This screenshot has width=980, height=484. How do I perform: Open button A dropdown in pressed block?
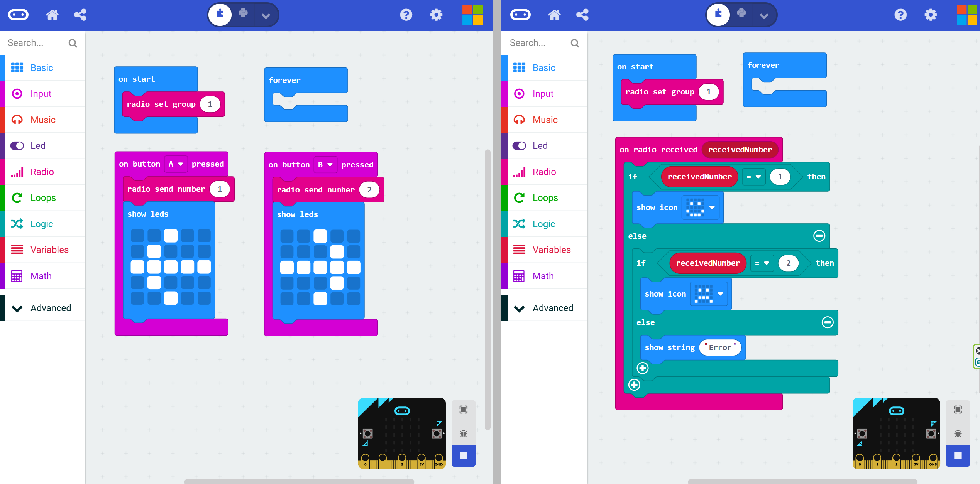[x=176, y=164]
